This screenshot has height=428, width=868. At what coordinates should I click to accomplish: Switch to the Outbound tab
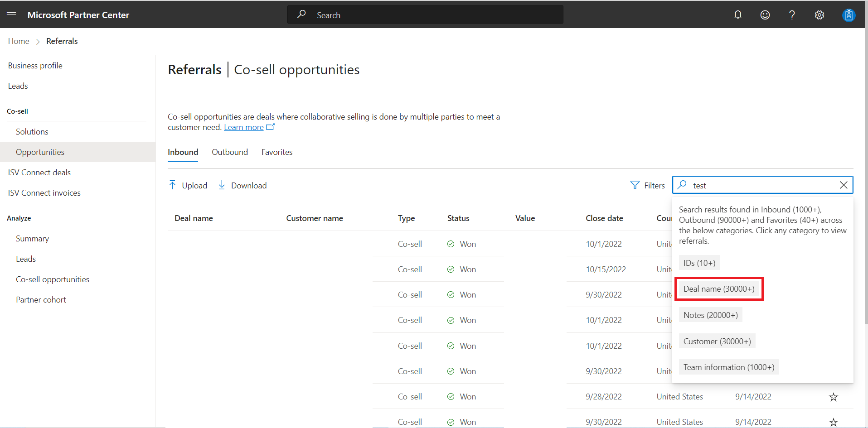pyautogui.click(x=230, y=152)
